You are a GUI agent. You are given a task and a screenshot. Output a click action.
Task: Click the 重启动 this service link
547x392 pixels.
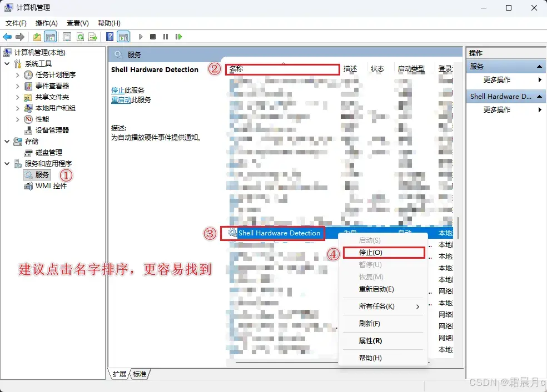coord(121,99)
